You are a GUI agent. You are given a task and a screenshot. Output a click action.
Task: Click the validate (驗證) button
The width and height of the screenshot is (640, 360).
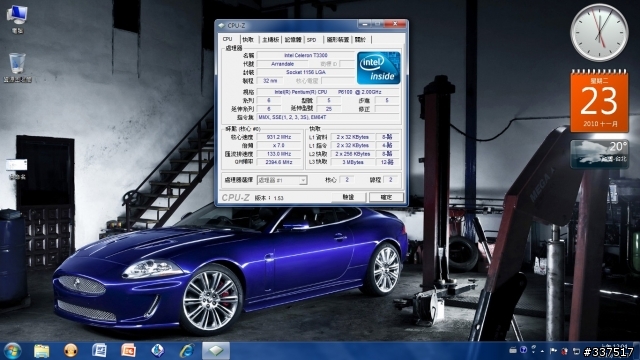pos(348,197)
